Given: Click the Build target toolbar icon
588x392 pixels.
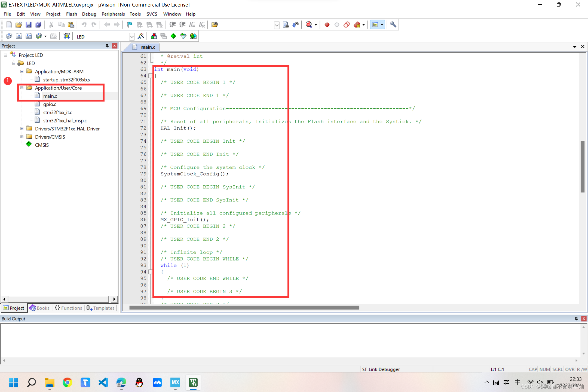Looking at the screenshot, I should [x=19, y=36].
